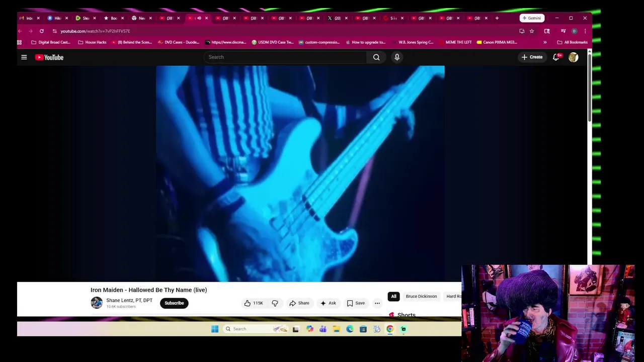Open Microsoft Edge from taskbar
Image resolution: width=644 pixels, height=362 pixels.
[350, 329]
